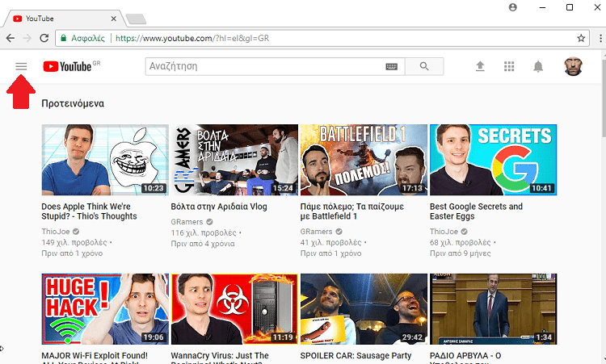Viewport: 606px width, 364px height.
Task: Click the browser address bar URL
Action: tap(192, 38)
